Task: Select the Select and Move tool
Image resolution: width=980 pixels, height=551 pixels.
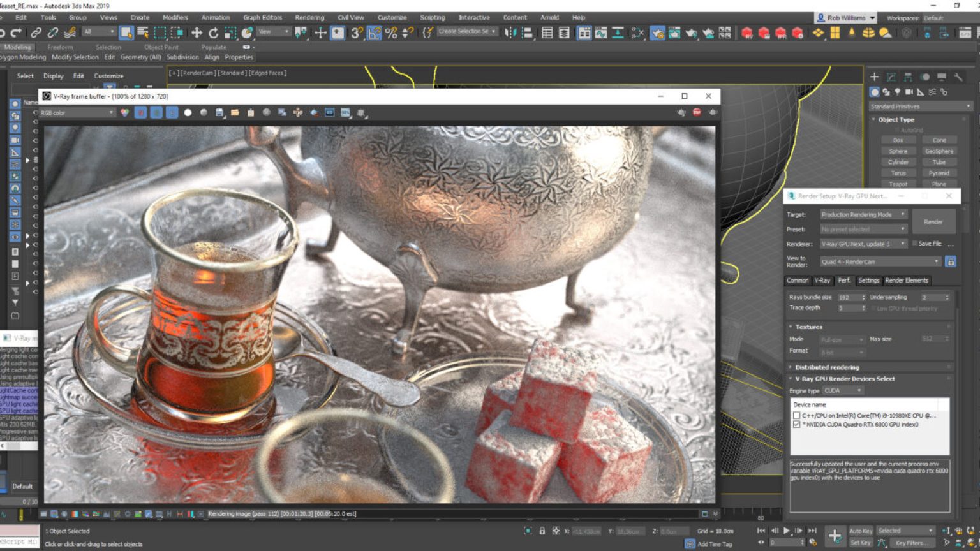Action: pyautogui.click(x=197, y=33)
